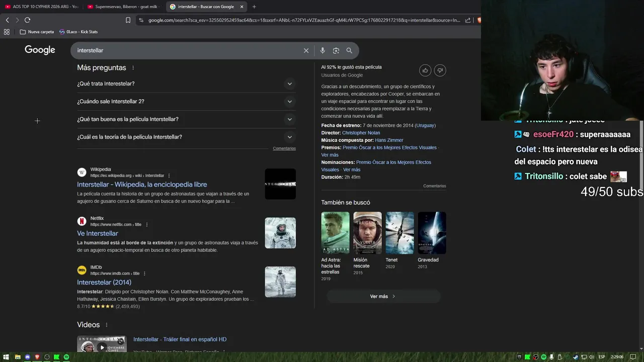Open notification center icon

[633, 357]
